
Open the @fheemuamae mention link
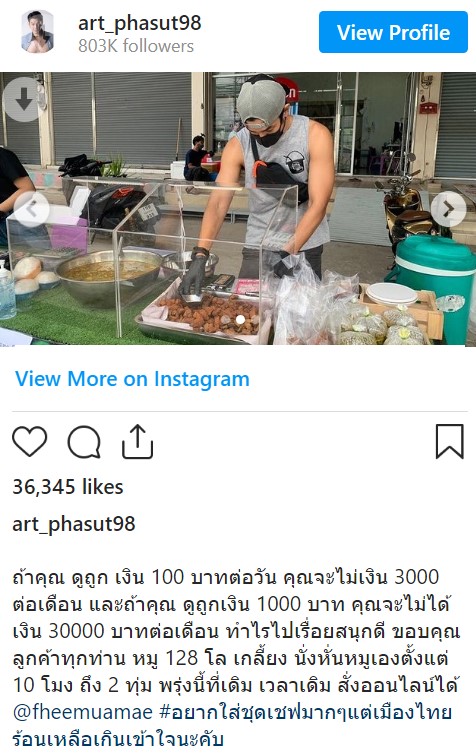tap(83, 712)
